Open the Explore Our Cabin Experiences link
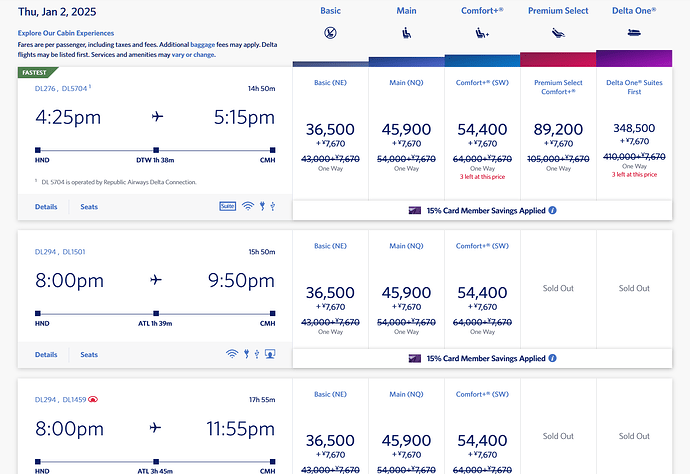This screenshot has height=474, width=690. coord(66,33)
